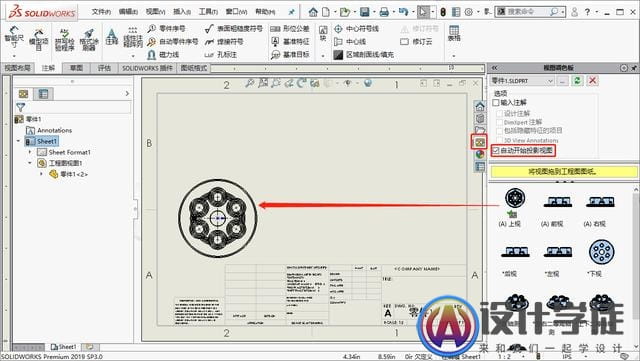Toggle the 3D View Annotations checkbox
The height and width of the screenshot is (361, 640).
[499, 140]
